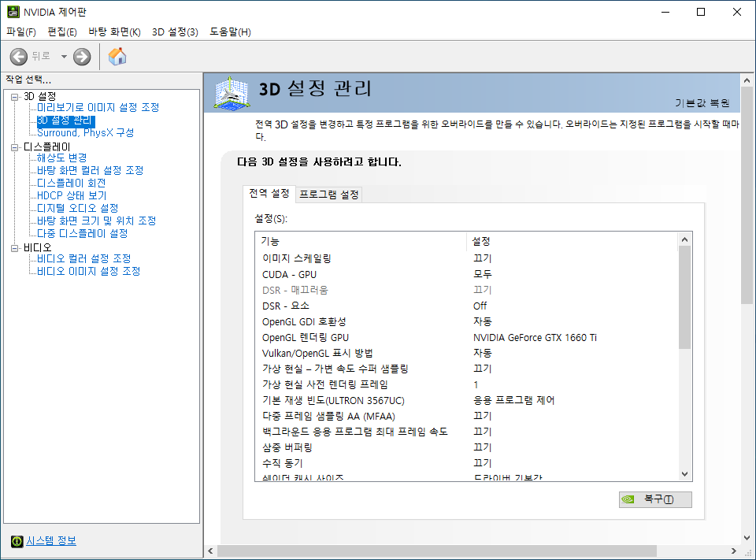
Task: Open 바탕 화면 크기 및 위치 조정
Action: 96,221
